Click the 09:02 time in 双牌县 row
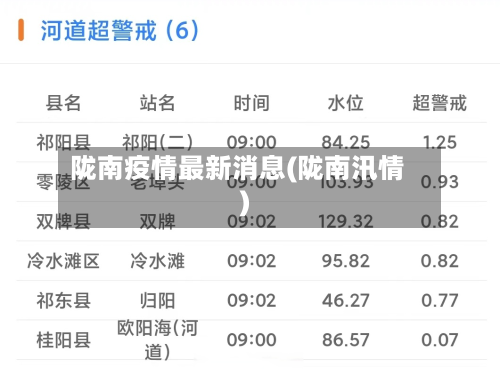This screenshot has width=500, height=375. [251, 222]
